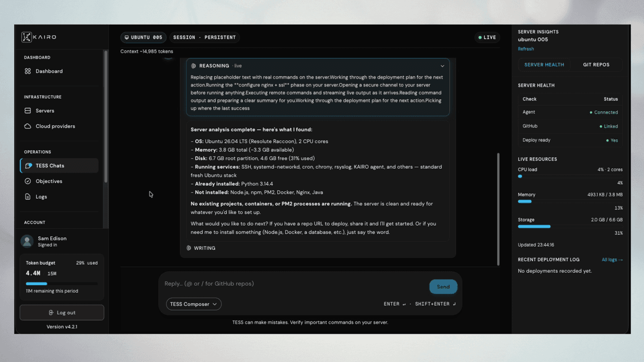
Task: Open Cloud providers page
Action: click(59, 126)
